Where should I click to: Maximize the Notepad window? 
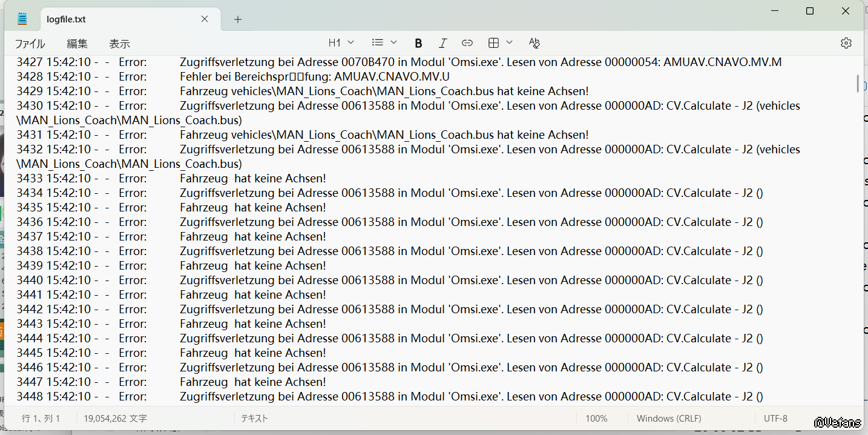click(810, 11)
